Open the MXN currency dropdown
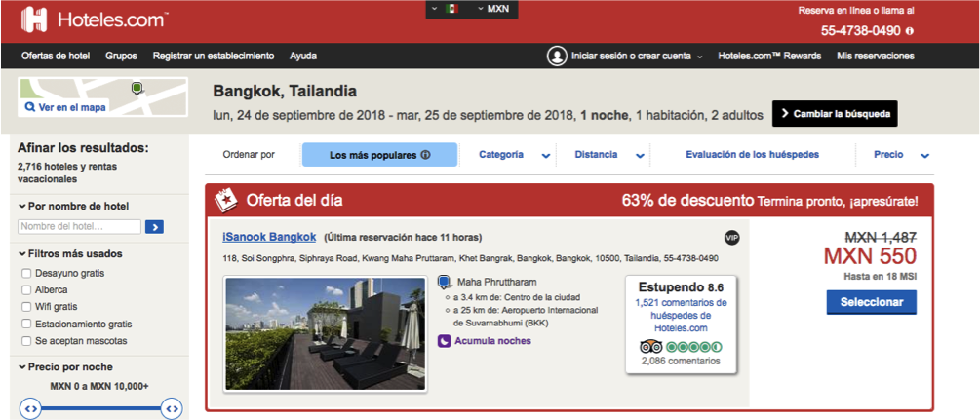The width and height of the screenshot is (980, 420). tap(493, 9)
